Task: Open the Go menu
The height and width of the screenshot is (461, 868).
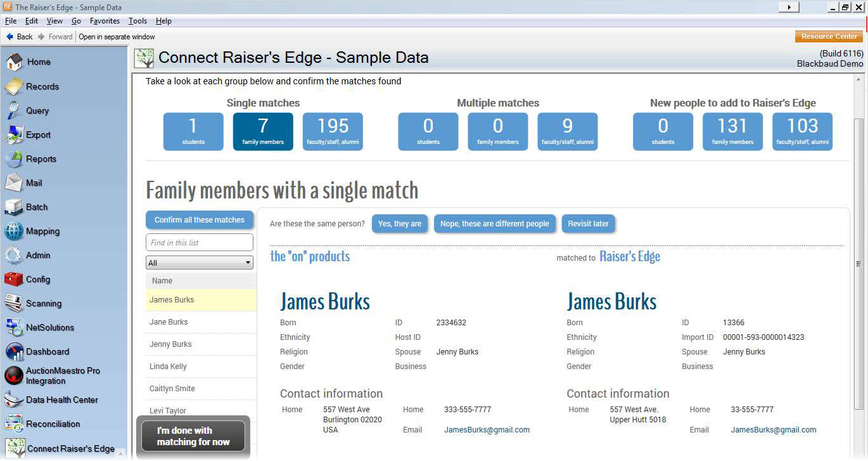Action: pos(76,21)
